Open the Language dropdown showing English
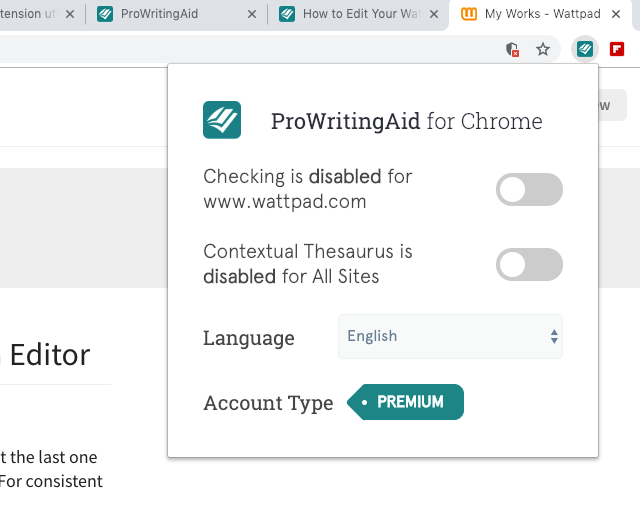The image size is (640, 508). click(450, 336)
